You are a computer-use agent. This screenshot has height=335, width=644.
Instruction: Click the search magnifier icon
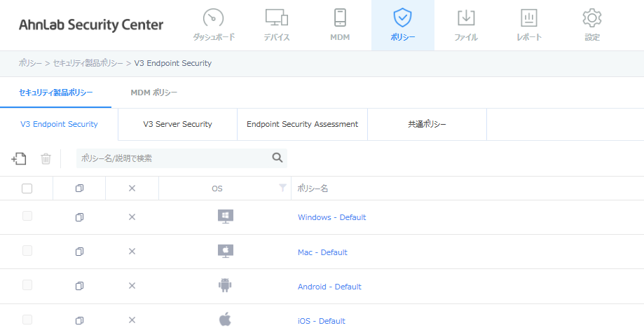point(278,158)
